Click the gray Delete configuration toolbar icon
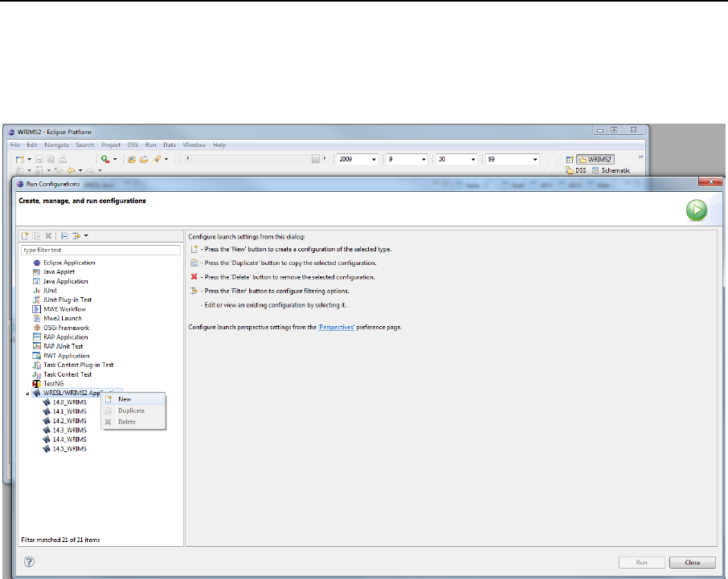 click(x=48, y=235)
